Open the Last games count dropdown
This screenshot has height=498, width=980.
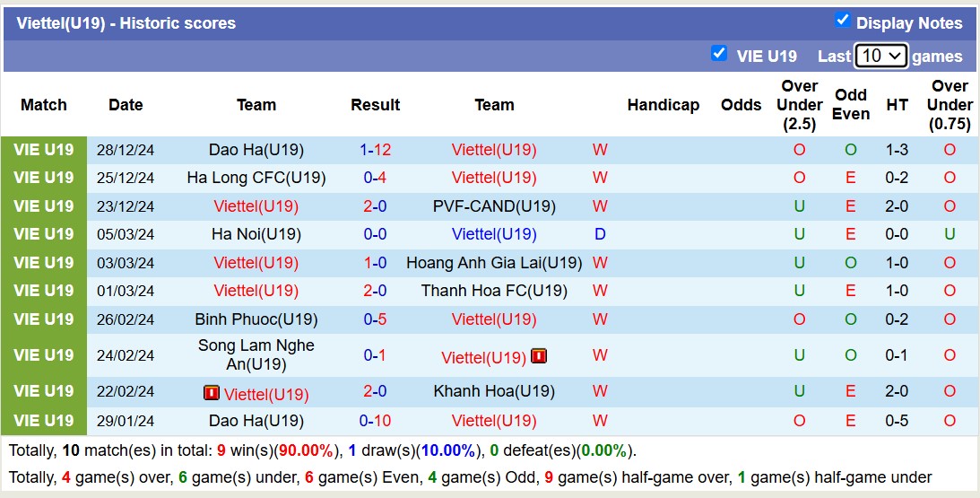pos(880,56)
